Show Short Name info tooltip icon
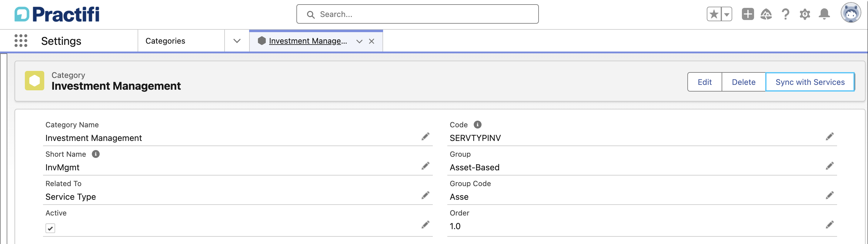 pos(96,154)
